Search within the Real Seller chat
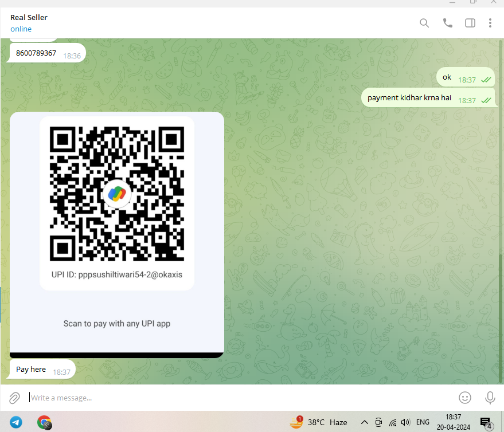Viewport: 504px width, 432px height. [x=424, y=23]
